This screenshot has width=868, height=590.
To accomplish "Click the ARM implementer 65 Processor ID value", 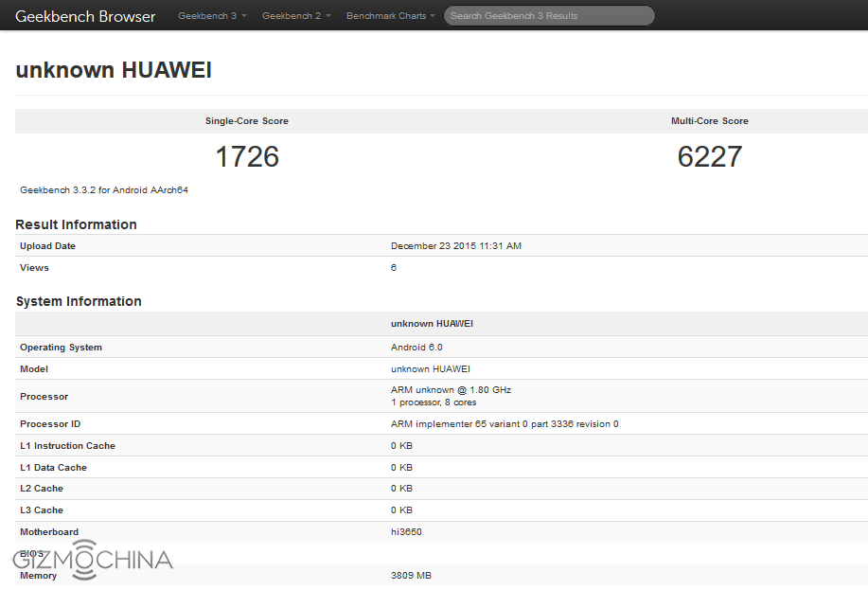I will point(505,424).
